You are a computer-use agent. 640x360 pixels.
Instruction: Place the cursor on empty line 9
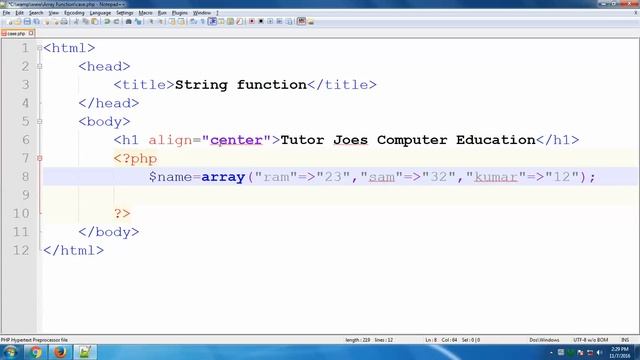(x=340, y=195)
